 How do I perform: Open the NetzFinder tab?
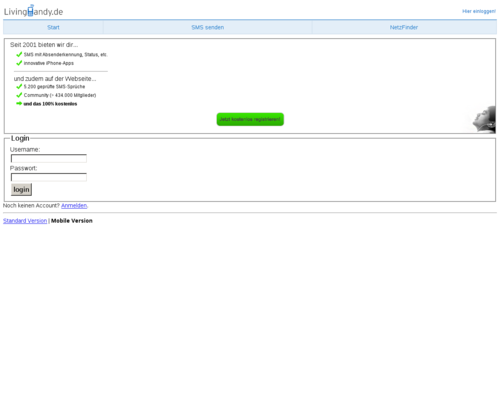(x=404, y=27)
